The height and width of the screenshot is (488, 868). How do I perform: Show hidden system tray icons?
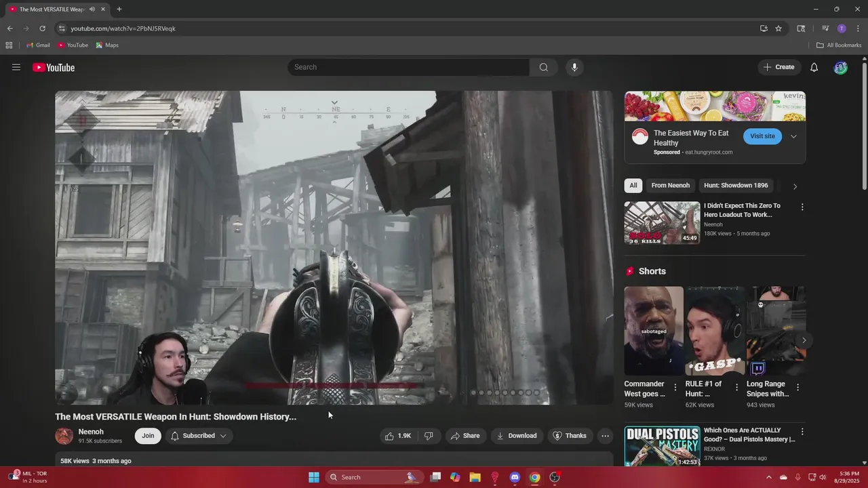769,477
